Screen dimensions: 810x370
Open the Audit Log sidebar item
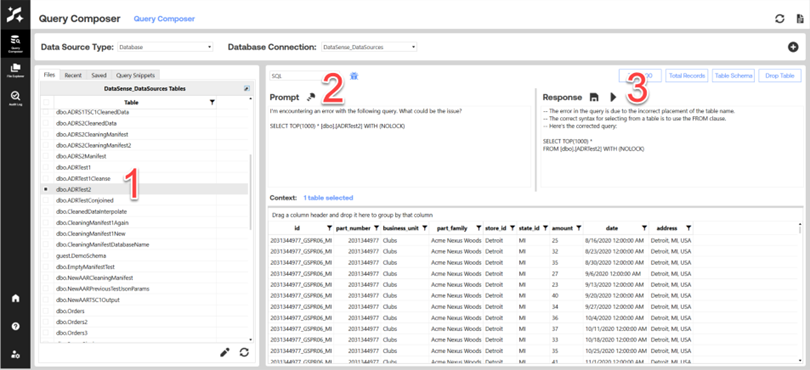(15, 98)
